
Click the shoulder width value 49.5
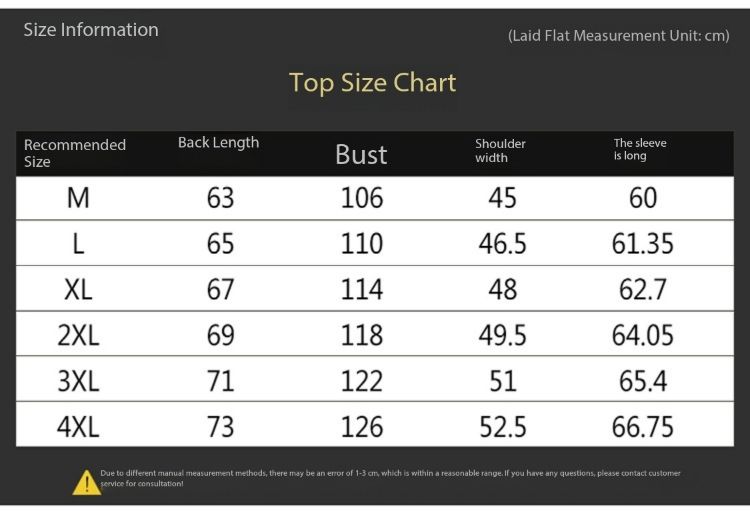pos(502,336)
